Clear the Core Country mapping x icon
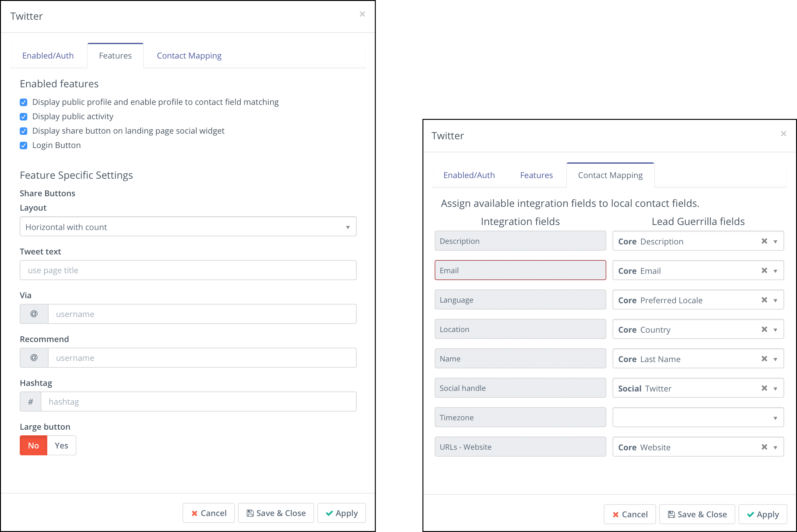This screenshot has height=532, width=797. [764, 329]
